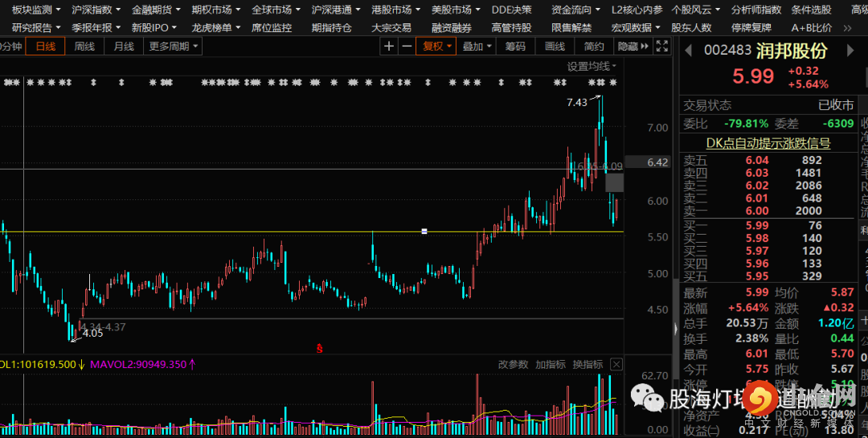This screenshot has height=438, width=868.
Task: Click the 4.05 low price annotation
Action: tap(92, 334)
